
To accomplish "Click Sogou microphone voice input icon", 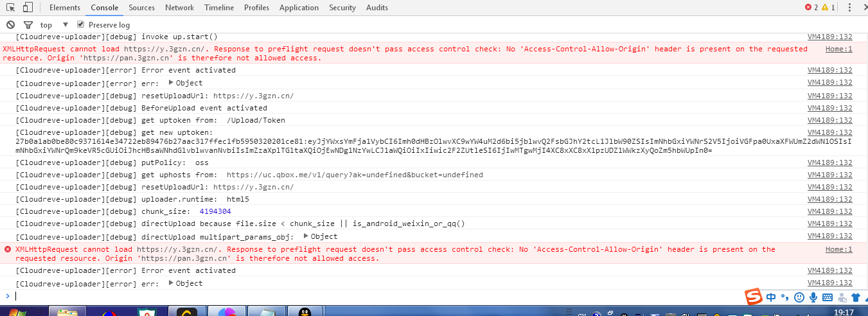I will (813, 297).
